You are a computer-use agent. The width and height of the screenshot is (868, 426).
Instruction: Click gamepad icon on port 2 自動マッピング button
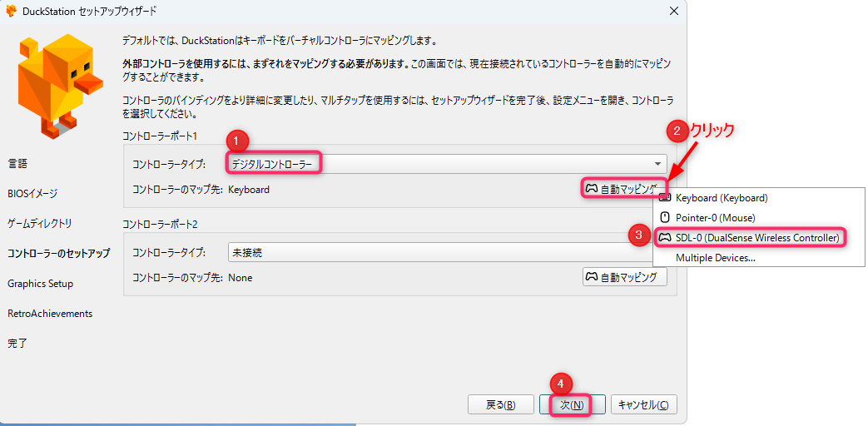pos(591,278)
